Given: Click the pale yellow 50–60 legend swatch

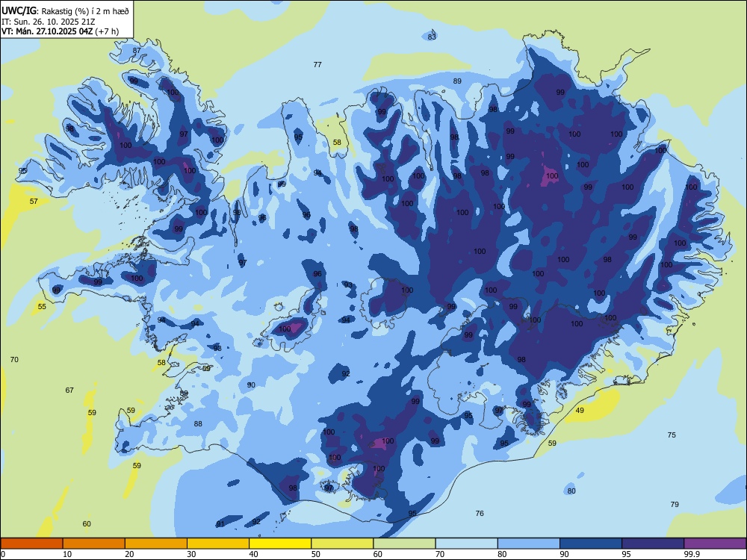Looking at the screenshot, I should tap(342, 544).
